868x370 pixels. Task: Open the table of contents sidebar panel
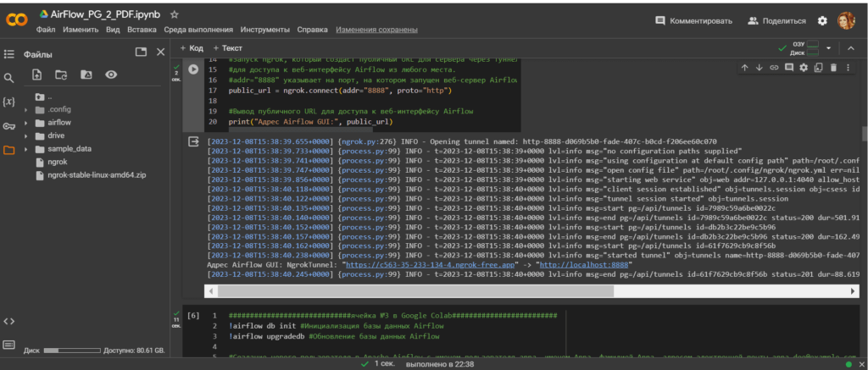(8, 54)
